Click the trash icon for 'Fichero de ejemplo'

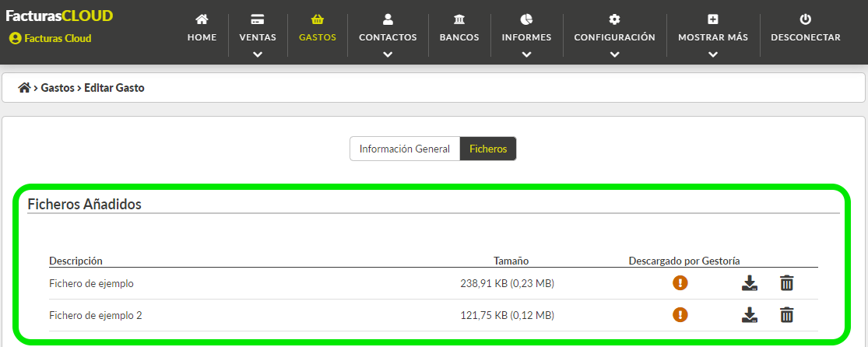coord(786,283)
